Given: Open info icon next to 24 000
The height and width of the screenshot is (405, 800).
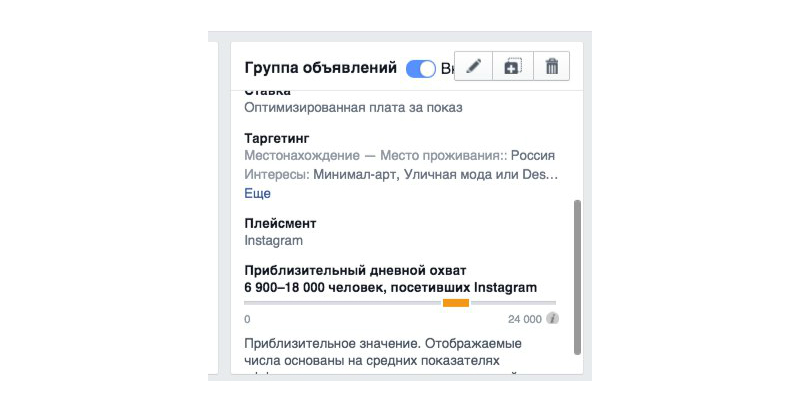Looking at the screenshot, I should [552, 319].
